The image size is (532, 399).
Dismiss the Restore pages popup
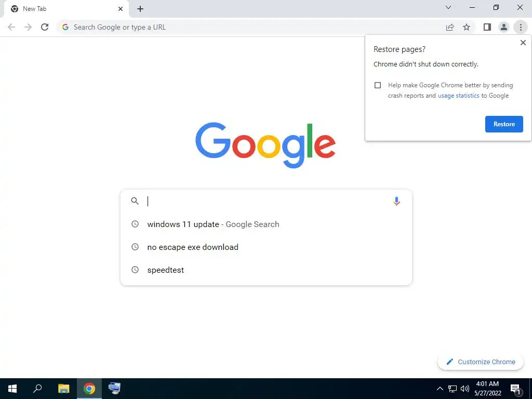click(x=523, y=43)
